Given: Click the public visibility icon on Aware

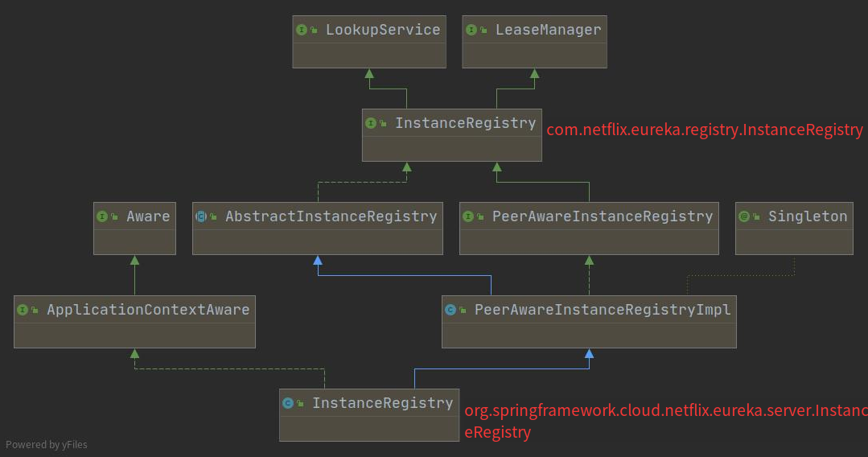Looking at the screenshot, I should pos(114,216).
